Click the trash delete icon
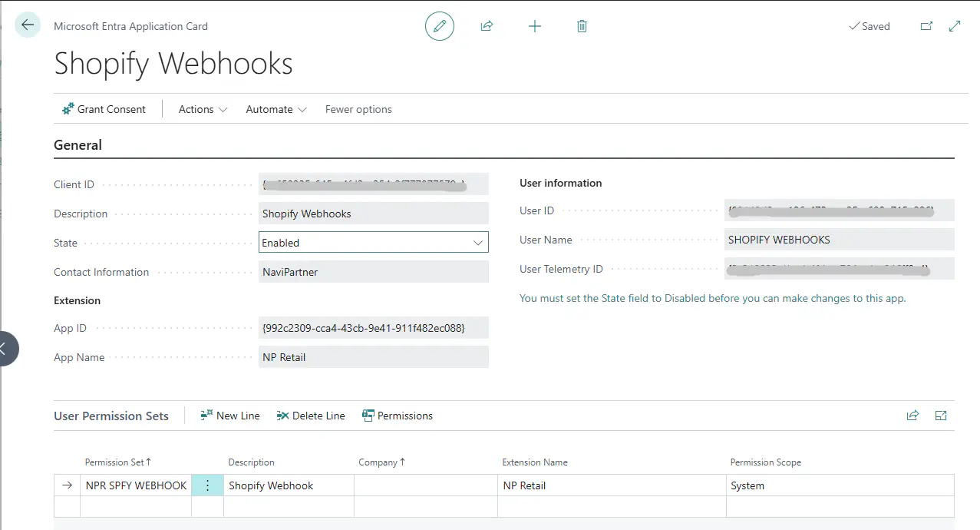This screenshot has height=530, width=980. (582, 26)
